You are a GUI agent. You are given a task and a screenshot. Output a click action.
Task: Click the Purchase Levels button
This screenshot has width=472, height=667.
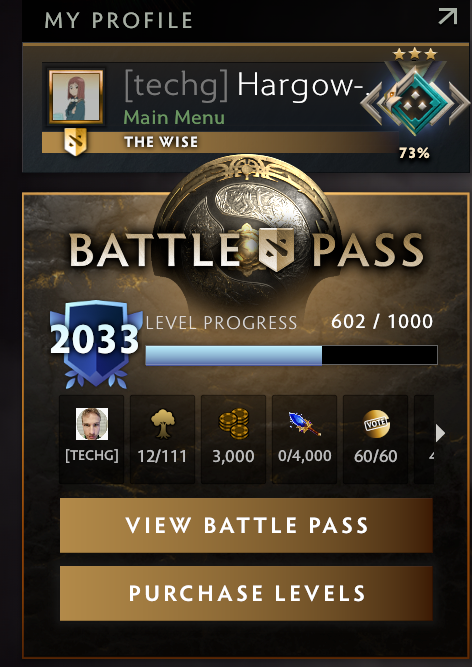point(246,593)
